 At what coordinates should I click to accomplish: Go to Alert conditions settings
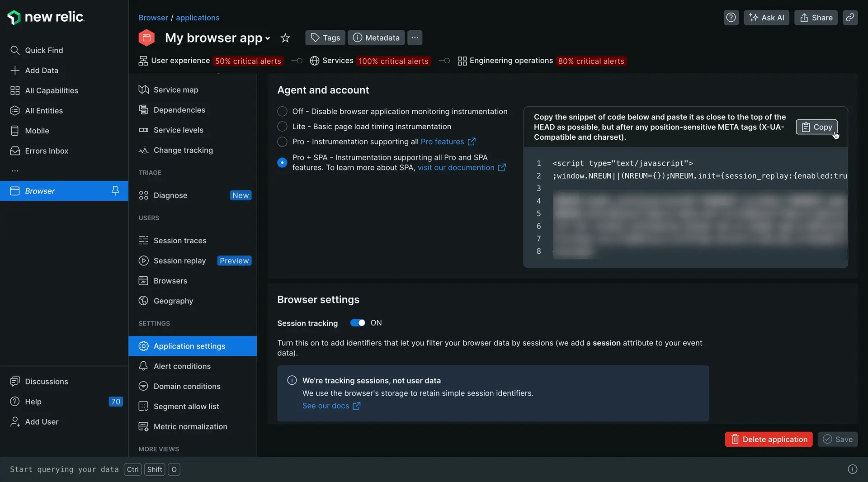tap(182, 366)
